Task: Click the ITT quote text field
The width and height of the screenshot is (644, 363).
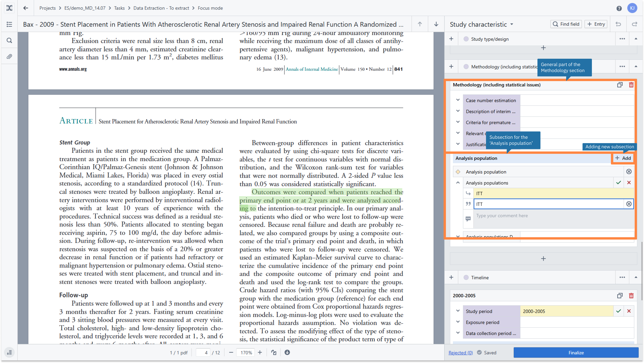Action: point(549,204)
